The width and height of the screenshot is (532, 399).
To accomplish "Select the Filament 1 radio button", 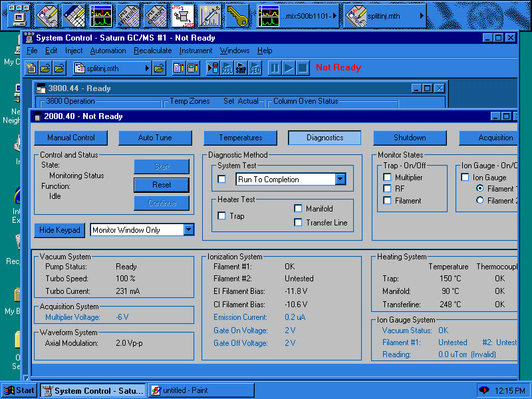I will click(479, 188).
